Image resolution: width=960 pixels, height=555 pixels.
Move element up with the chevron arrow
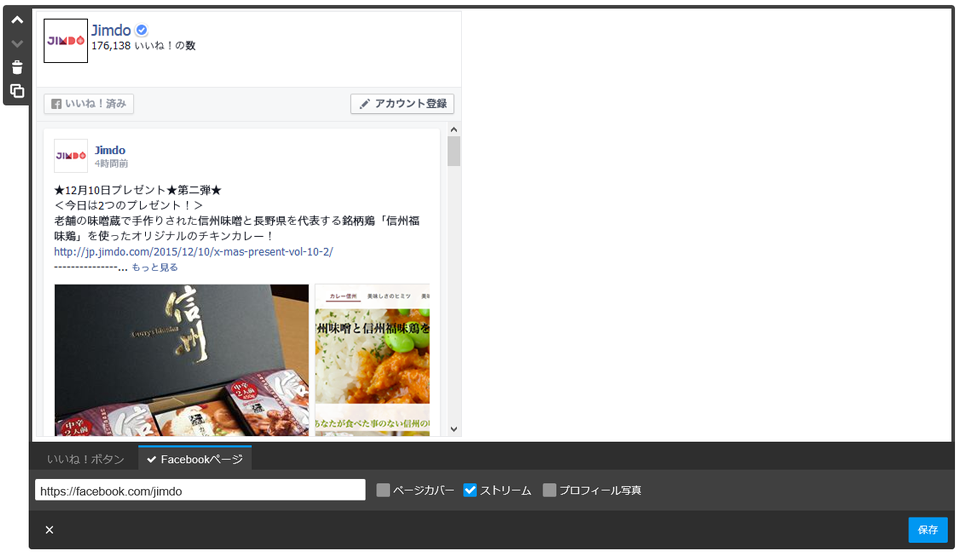17,20
